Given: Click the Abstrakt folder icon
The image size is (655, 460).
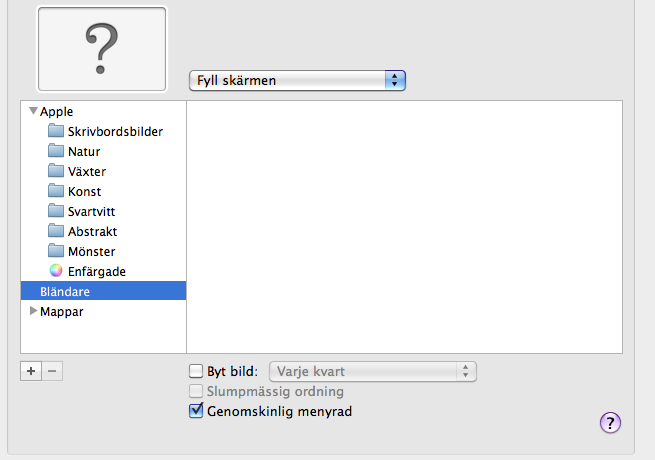Looking at the screenshot, I should (56, 231).
